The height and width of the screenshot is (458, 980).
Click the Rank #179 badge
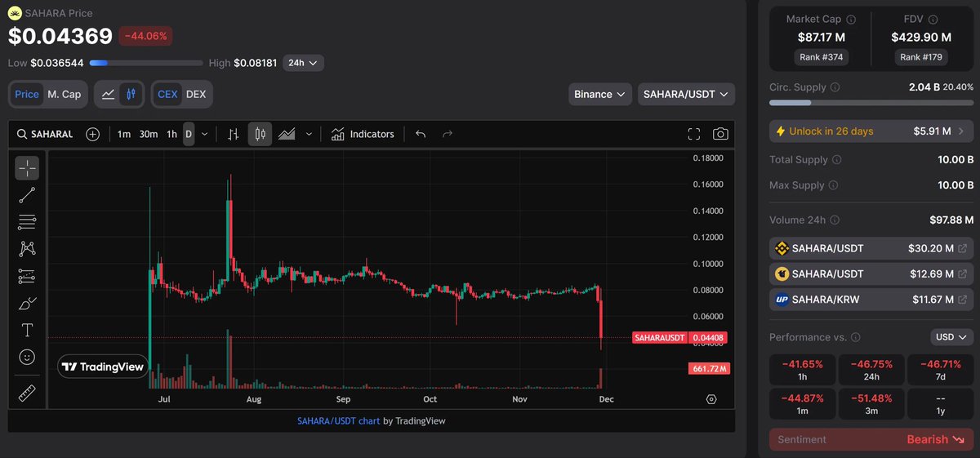pos(920,57)
